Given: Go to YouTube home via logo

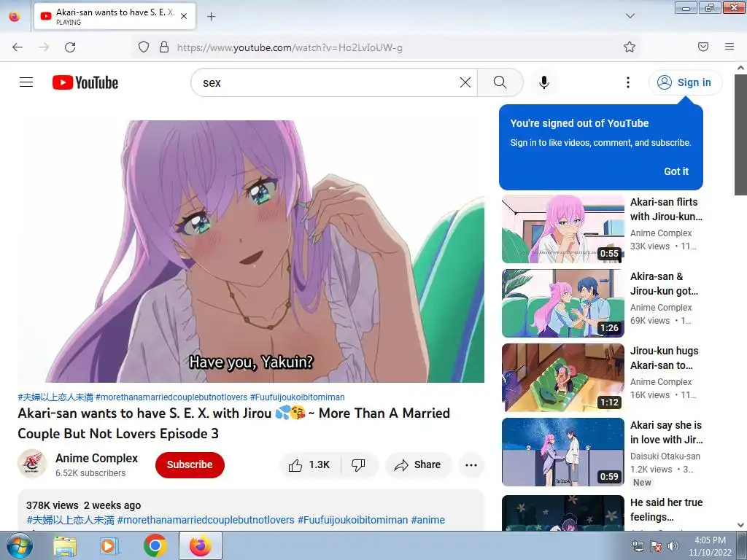Looking at the screenshot, I should (85, 82).
